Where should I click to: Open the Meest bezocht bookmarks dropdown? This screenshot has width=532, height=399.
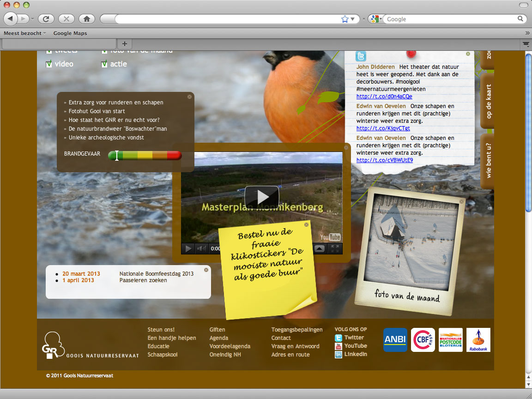(25, 33)
